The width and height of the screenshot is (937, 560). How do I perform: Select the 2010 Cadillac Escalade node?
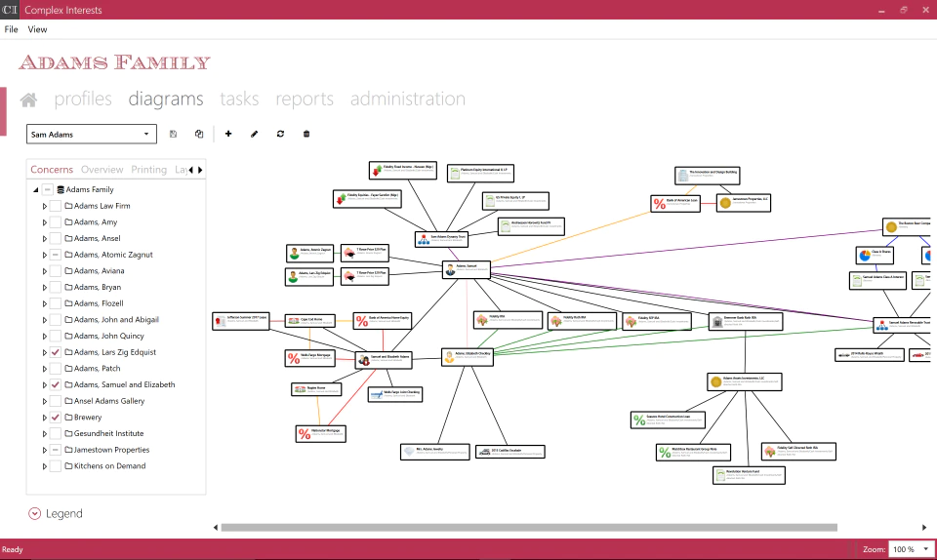[510, 452]
